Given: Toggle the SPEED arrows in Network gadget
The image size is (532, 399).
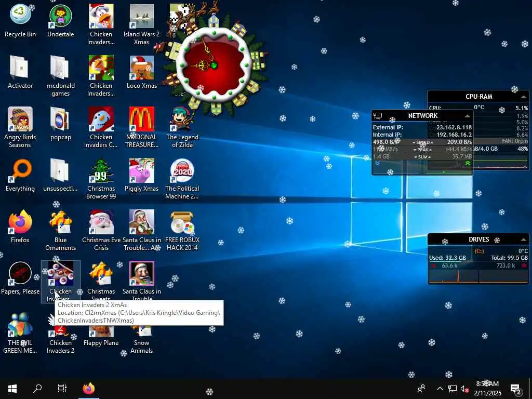Looking at the screenshot, I should coord(422,142).
